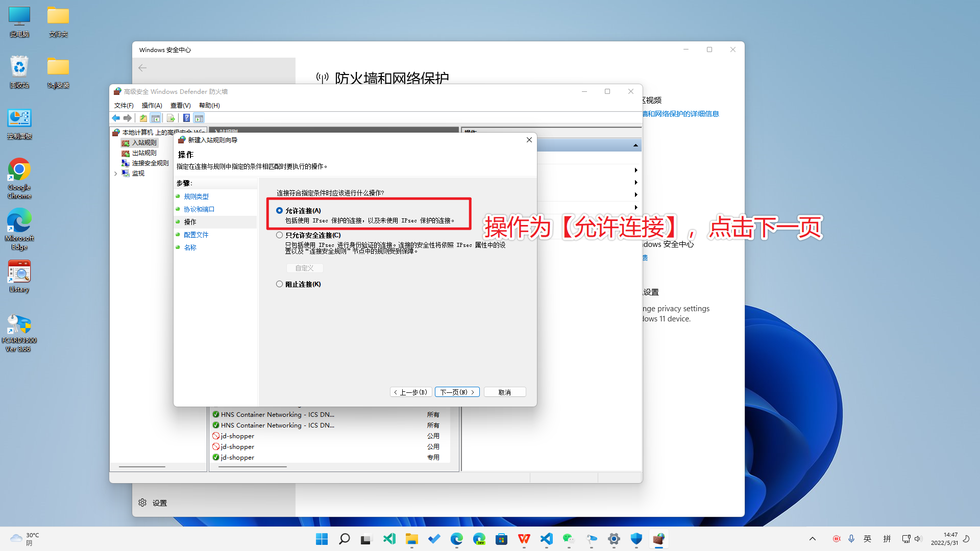Open 此电脑 desktop icon

pos(19,21)
